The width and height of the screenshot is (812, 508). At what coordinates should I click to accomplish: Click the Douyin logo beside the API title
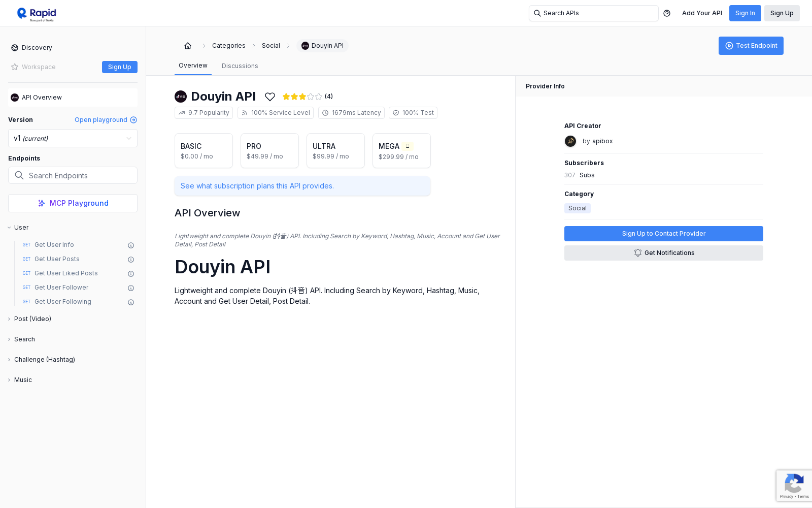pyautogui.click(x=181, y=97)
